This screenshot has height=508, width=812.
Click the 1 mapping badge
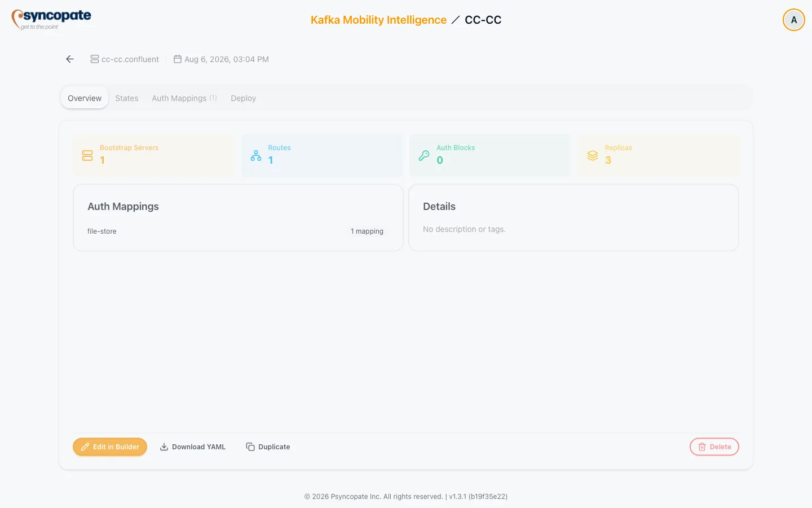(367, 231)
